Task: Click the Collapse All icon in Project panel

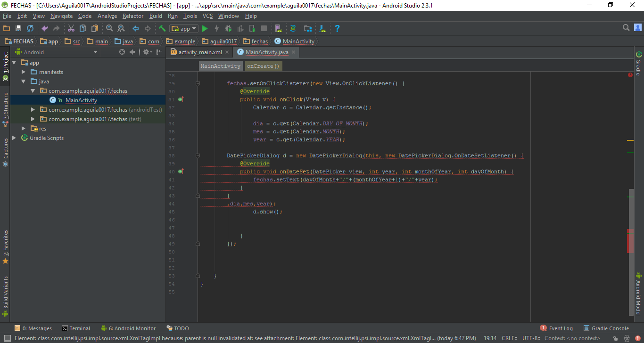Action: click(x=132, y=52)
